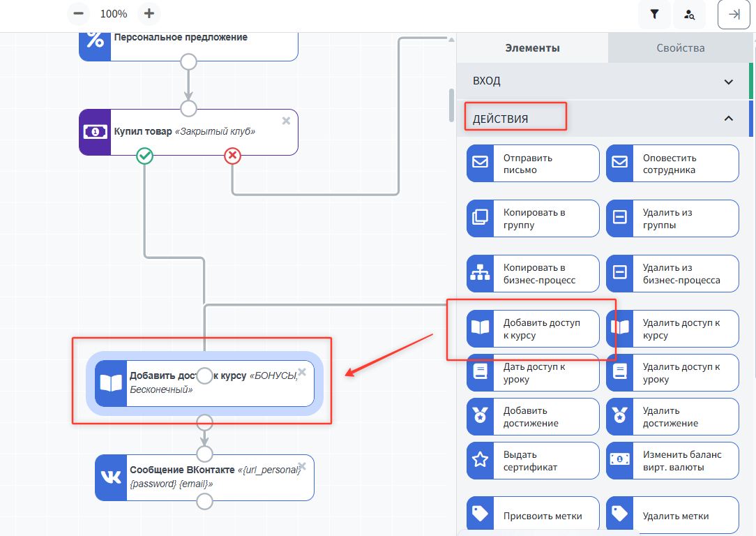Image resolution: width=756 pixels, height=536 pixels.
Task: Remove the Сообщение ВКонтакте block
Action: coord(302,466)
